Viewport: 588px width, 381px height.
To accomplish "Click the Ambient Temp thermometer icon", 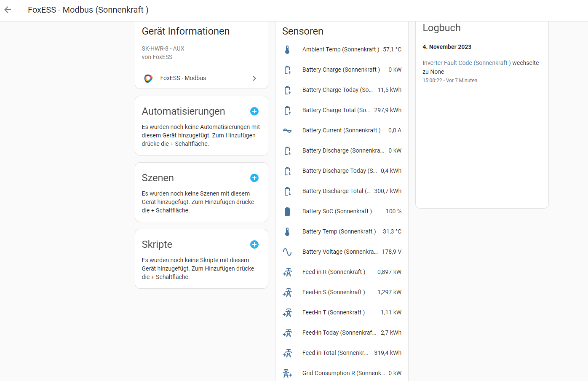I will (287, 49).
